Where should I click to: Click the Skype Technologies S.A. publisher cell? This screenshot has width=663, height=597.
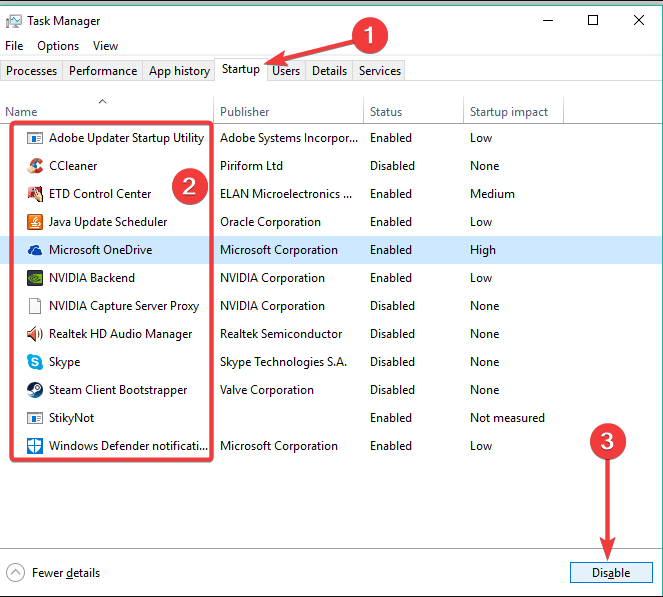(283, 362)
